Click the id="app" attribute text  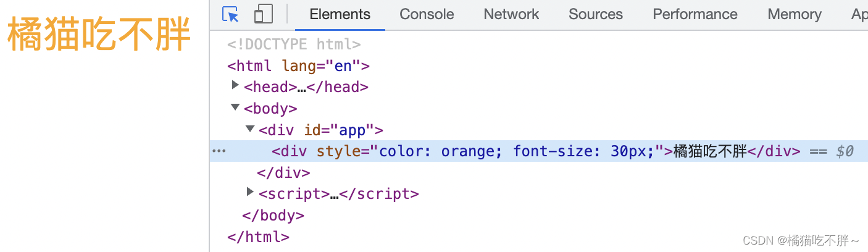[x=339, y=130]
